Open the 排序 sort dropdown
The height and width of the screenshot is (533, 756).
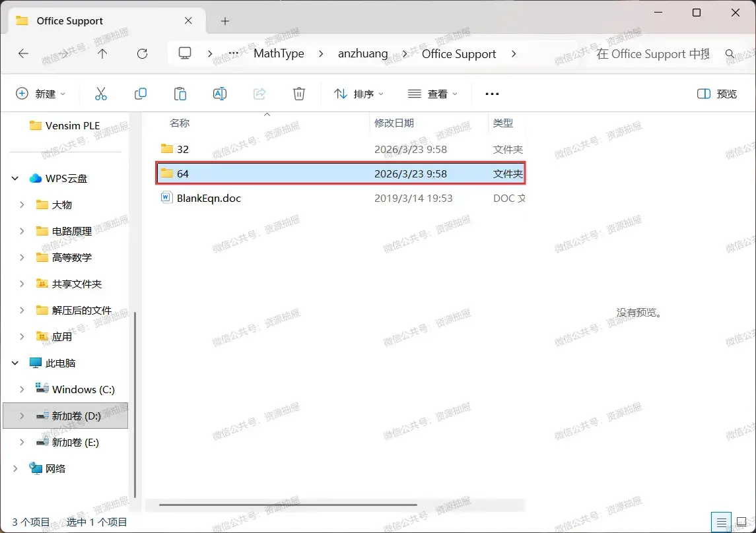point(359,94)
